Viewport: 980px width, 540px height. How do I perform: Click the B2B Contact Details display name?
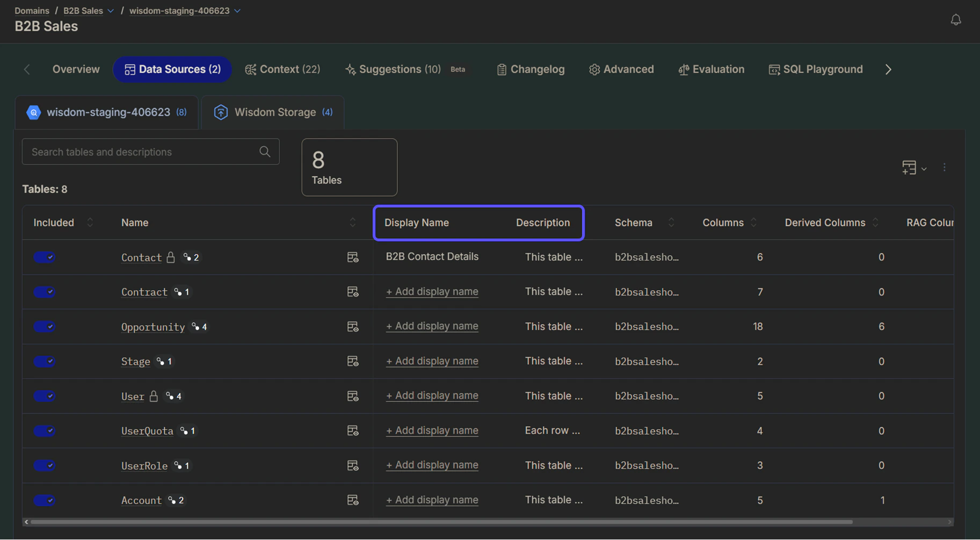point(432,257)
